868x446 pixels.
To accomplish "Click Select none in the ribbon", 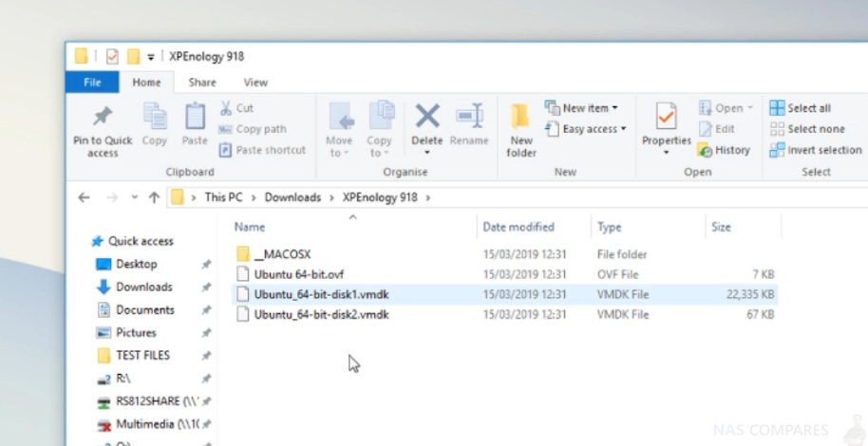I will pos(807,129).
